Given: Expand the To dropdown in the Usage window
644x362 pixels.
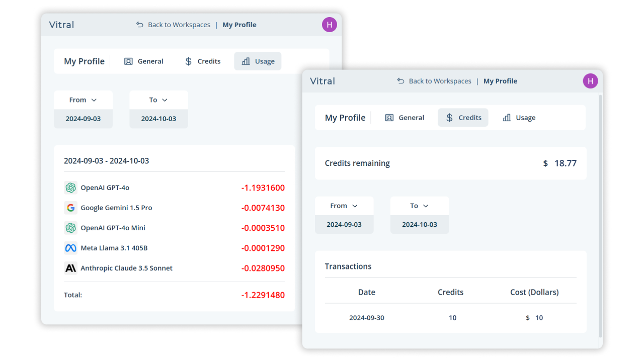Looking at the screenshot, I should [158, 100].
